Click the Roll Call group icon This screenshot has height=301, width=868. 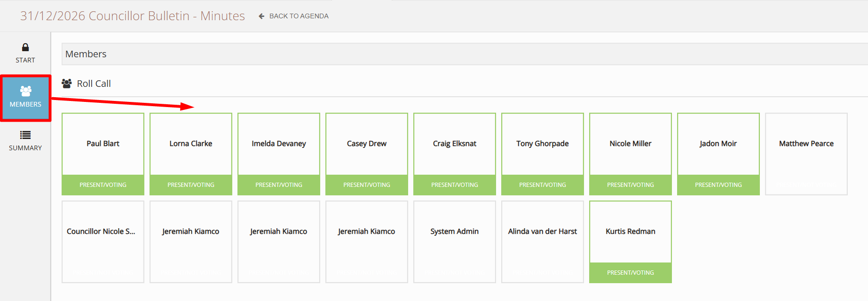click(x=67, y=84)
